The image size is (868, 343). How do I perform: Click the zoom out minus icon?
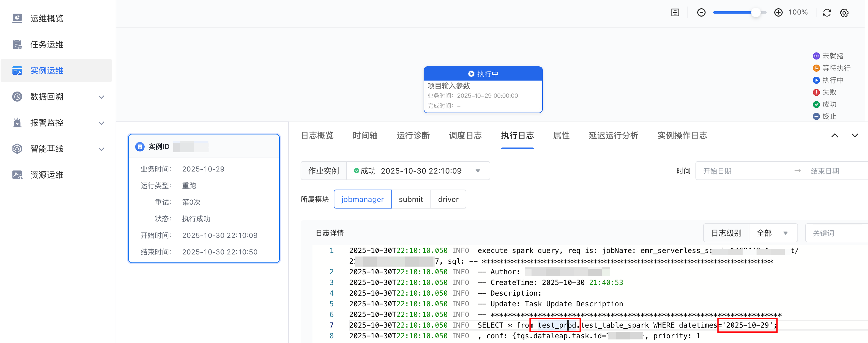[701, 12]
